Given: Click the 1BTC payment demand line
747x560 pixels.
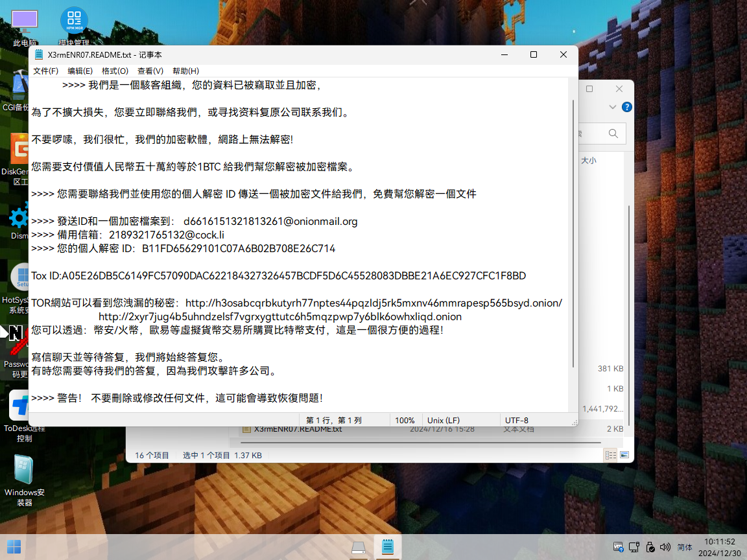Looking at the screenshot, I should point(193,167).
